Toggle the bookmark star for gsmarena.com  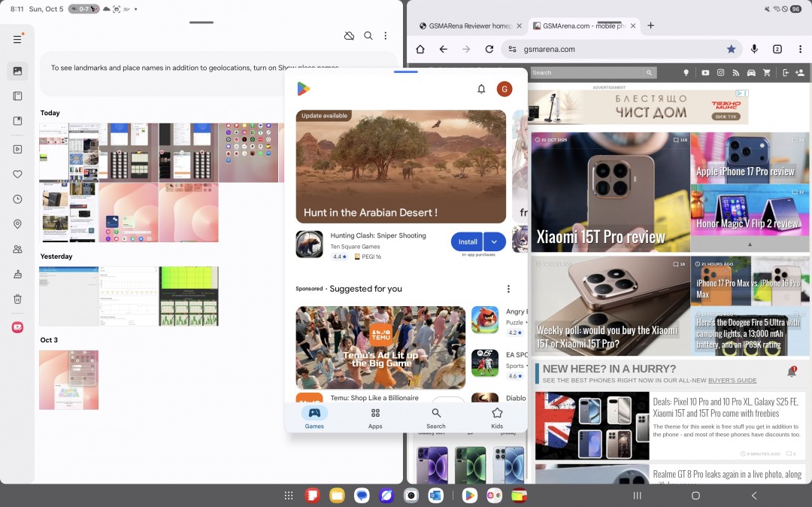tap(731, 49)
